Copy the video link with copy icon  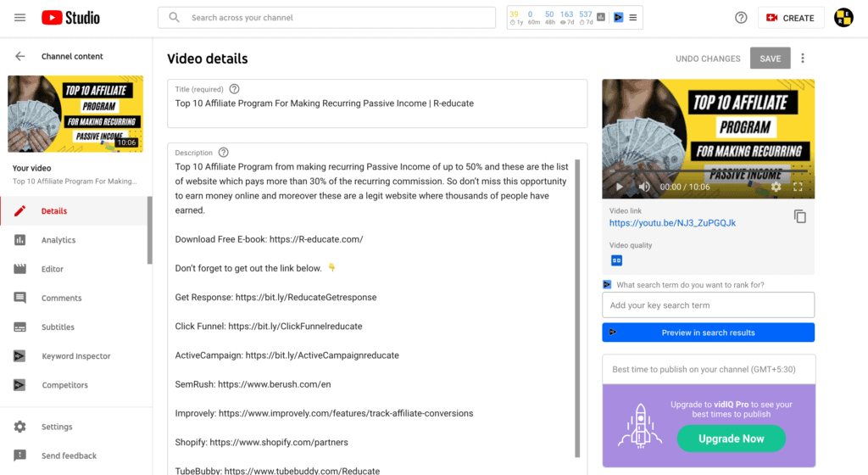point(799,216)
